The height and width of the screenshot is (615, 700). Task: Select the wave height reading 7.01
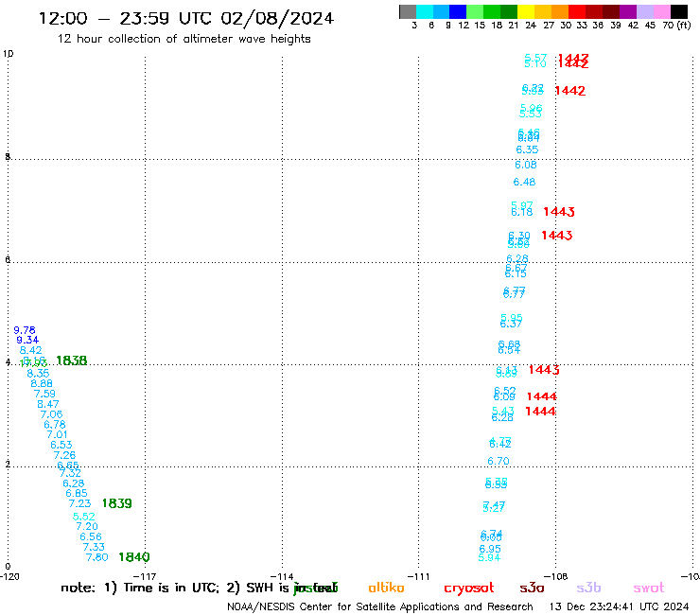(57, 434)
